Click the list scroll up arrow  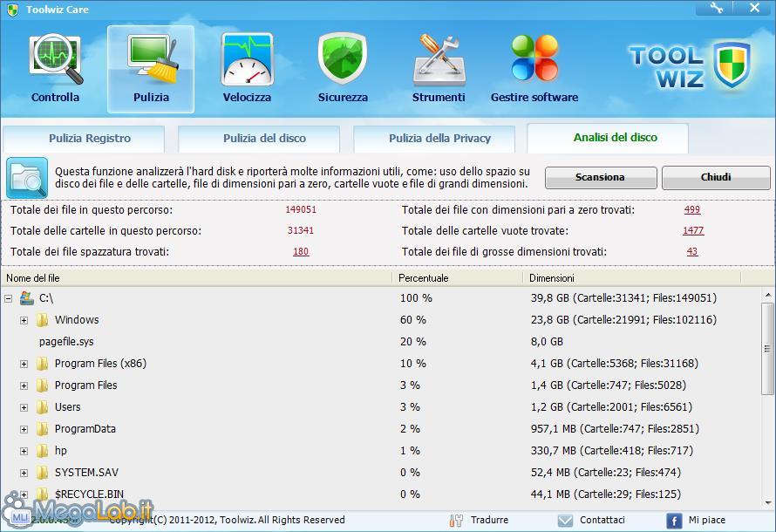(x=767, y=296)
